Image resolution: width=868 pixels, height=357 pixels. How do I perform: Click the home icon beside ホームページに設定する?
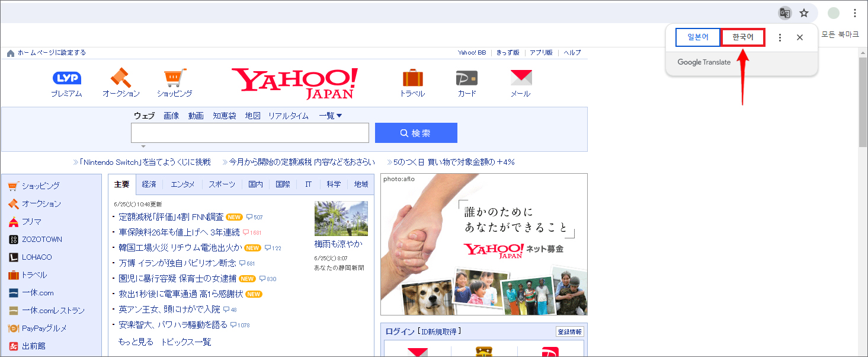(11, 53)
